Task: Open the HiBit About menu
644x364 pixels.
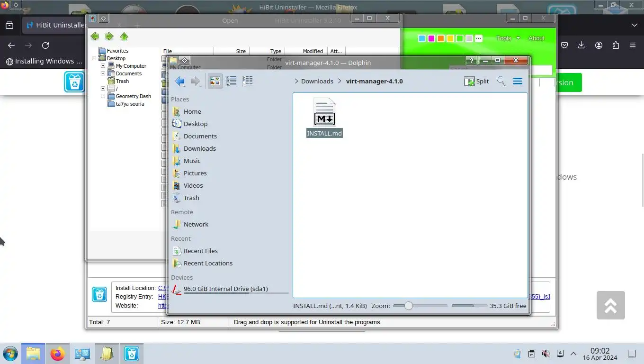Action: tap(537, 38)
